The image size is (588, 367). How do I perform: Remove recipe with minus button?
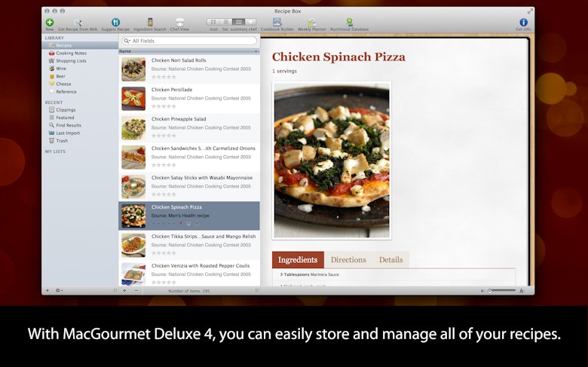136,291
